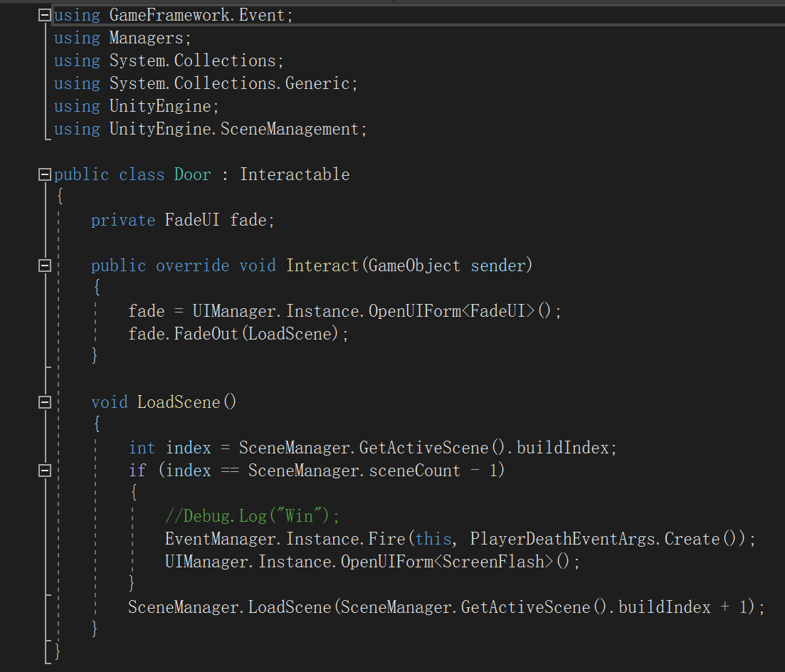Collapse the LoadScene method body
Screen dimensions: 785x672
(45, 402)
